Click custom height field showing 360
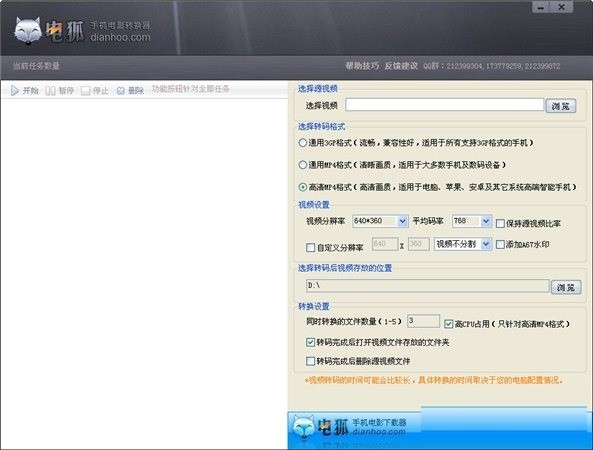Screen dimensions: 593x450 pyautogui.click(x=419, y=244)
